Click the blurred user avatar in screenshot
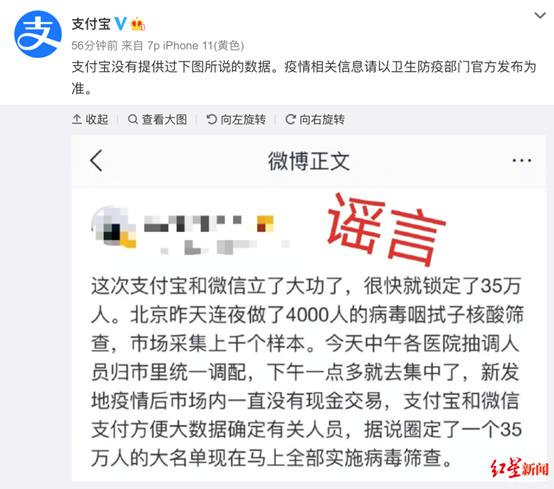This screenshot has width=554, height=489. (113, 226)
